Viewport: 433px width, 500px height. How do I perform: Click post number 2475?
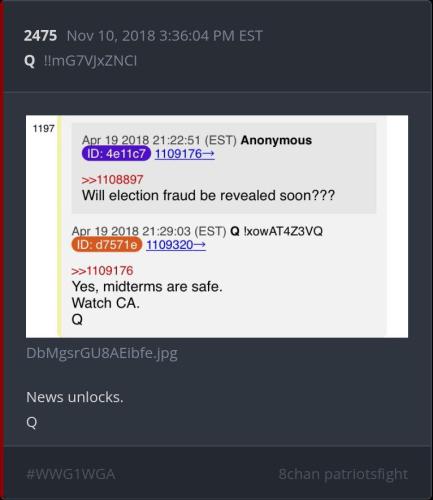[x=40, y=36]
